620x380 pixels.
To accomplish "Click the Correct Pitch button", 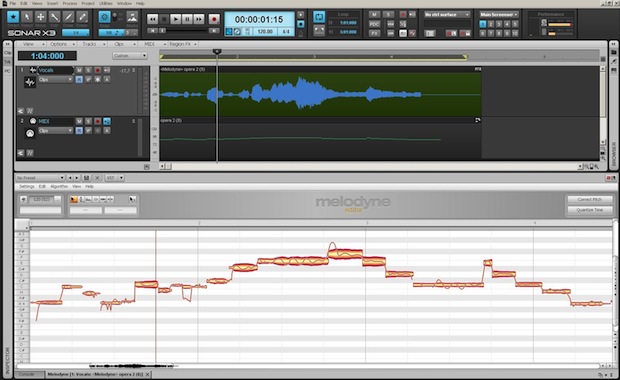I will (x=589, y=199).
